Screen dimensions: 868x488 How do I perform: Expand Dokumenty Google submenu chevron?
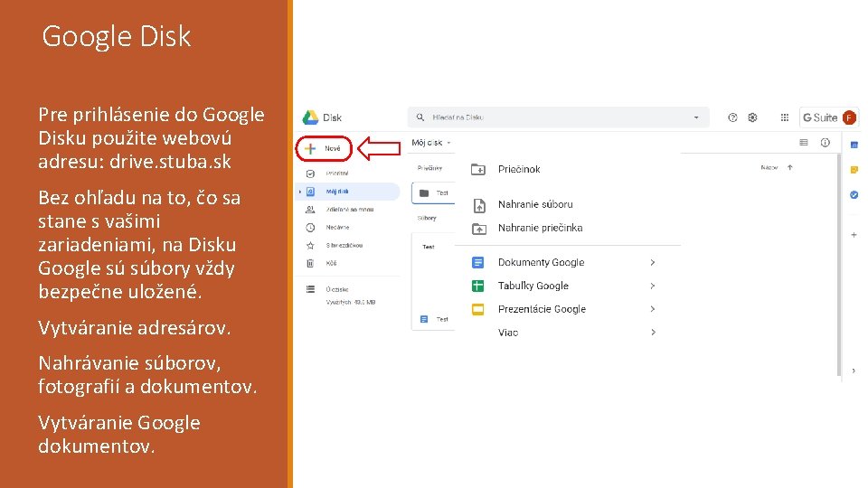653,262
